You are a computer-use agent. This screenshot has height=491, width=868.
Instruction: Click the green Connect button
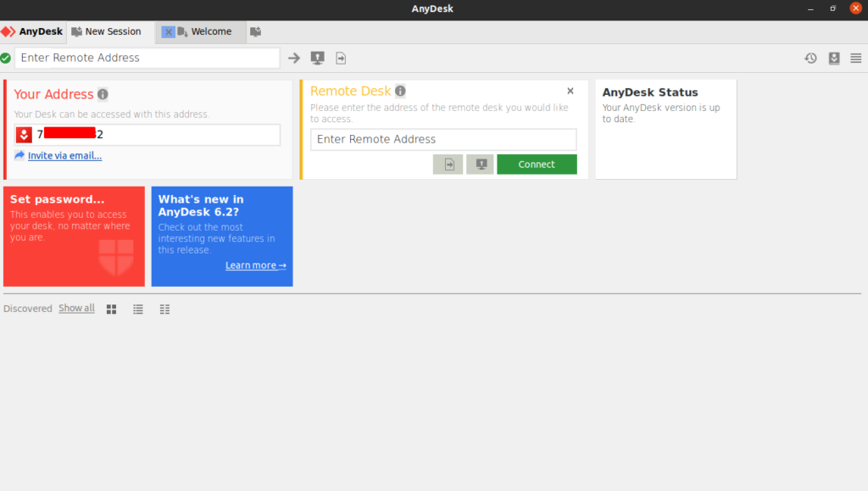537,165
